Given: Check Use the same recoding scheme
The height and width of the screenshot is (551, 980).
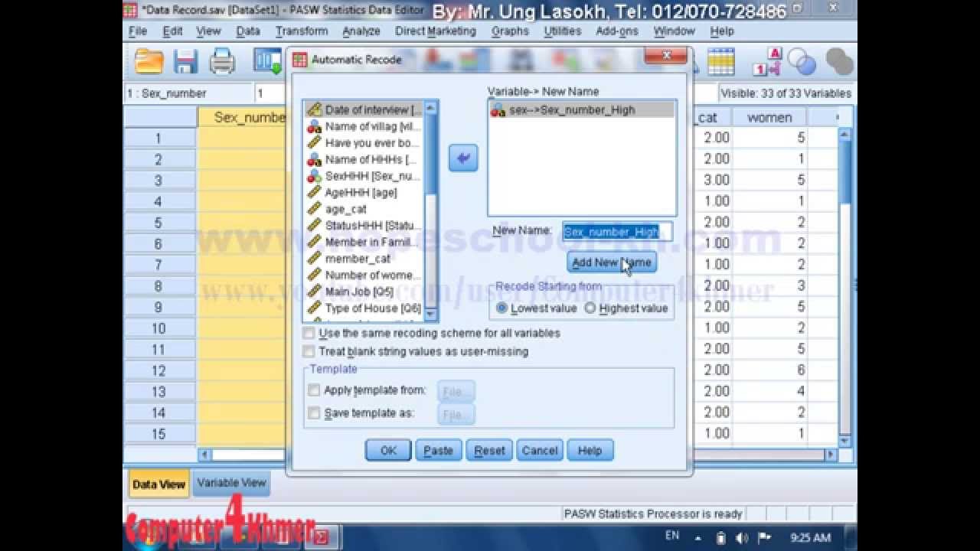Looking at the screenshot, I should [x=309, y=333].
